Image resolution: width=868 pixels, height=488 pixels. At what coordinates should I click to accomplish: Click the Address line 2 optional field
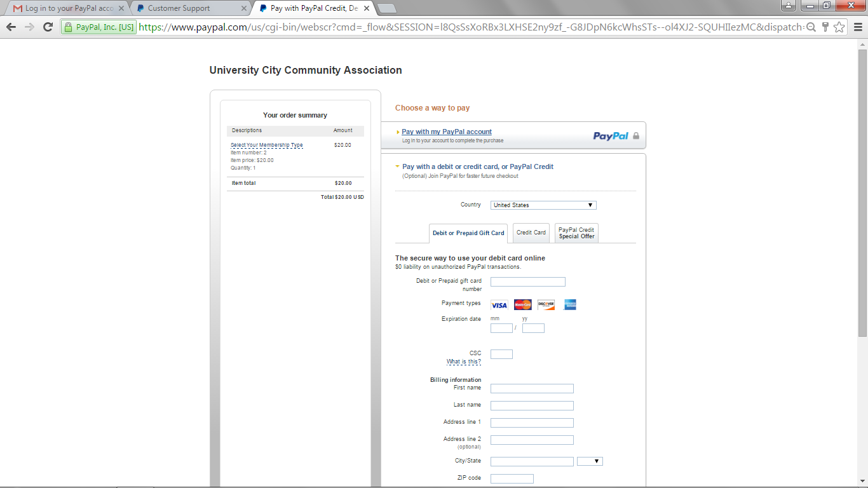tap(532, 440)
